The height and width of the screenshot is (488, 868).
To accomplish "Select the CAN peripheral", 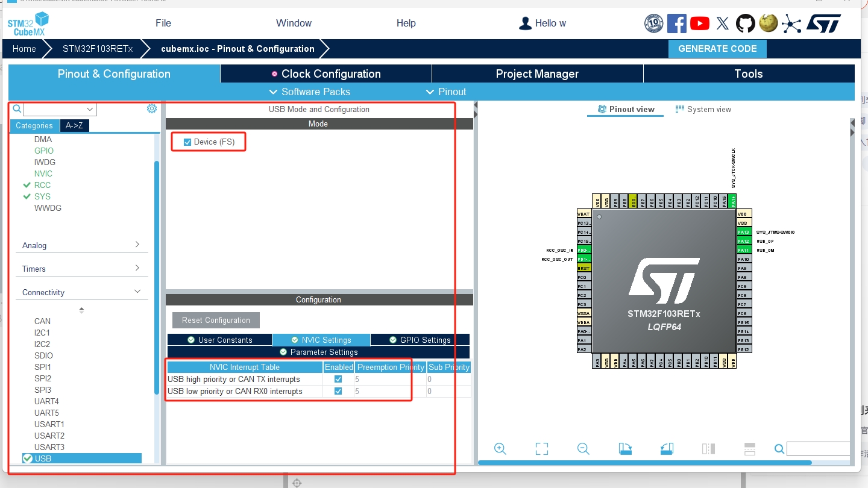I will [42, 321].
